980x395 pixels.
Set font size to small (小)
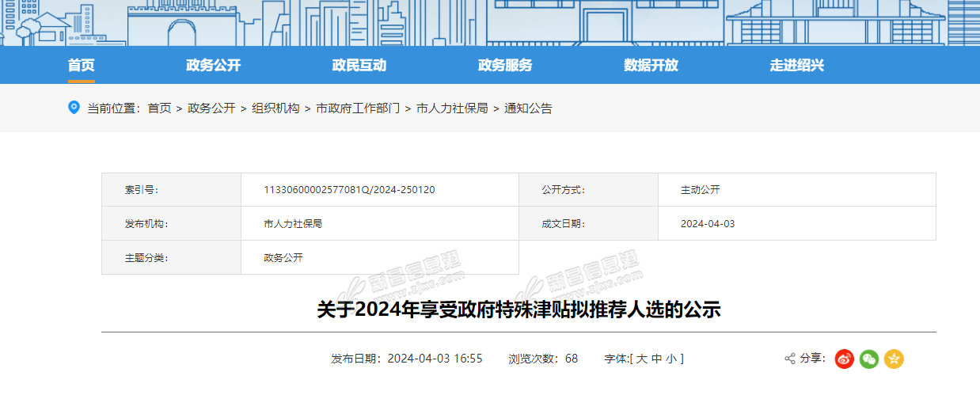pos(671,359)
